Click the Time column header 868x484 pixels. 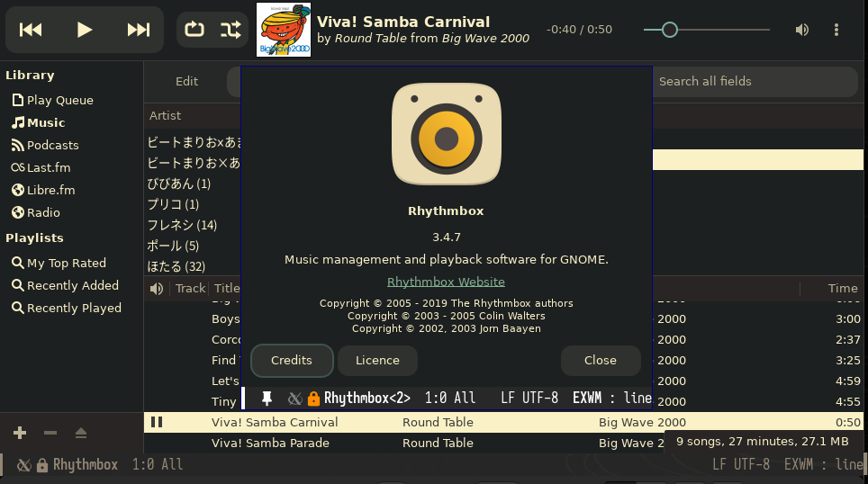(x=843, y=288)
